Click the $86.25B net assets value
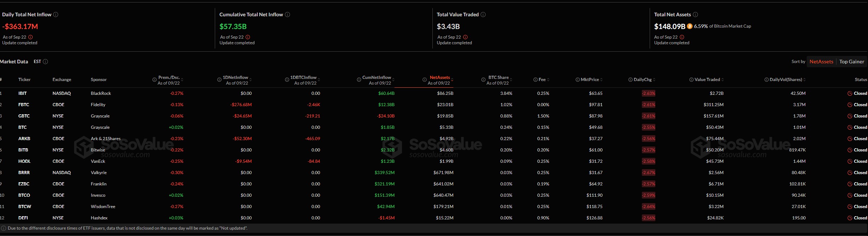The width and height of the screenshot is (868, 236). click(445, 93)
